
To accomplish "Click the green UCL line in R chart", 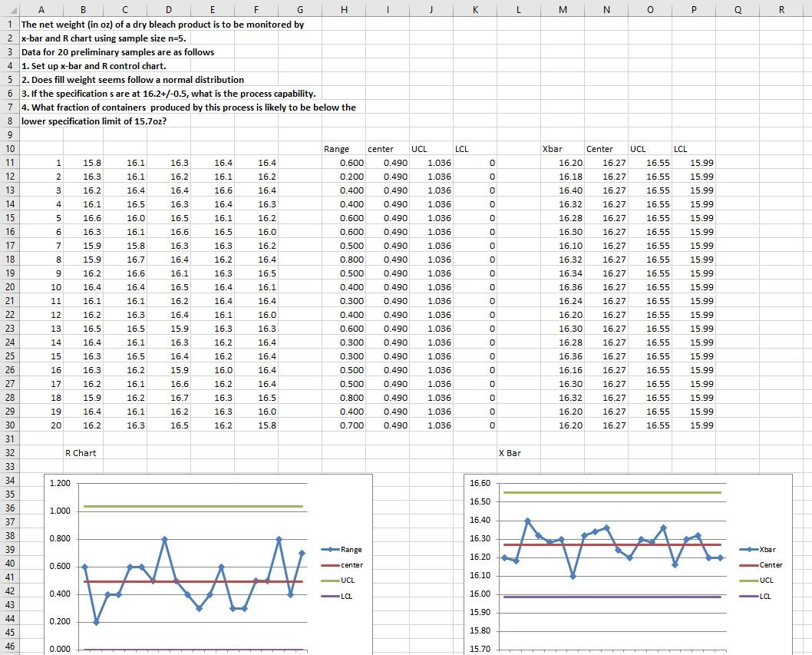I will pyautogui.click(x=193, y=506).
